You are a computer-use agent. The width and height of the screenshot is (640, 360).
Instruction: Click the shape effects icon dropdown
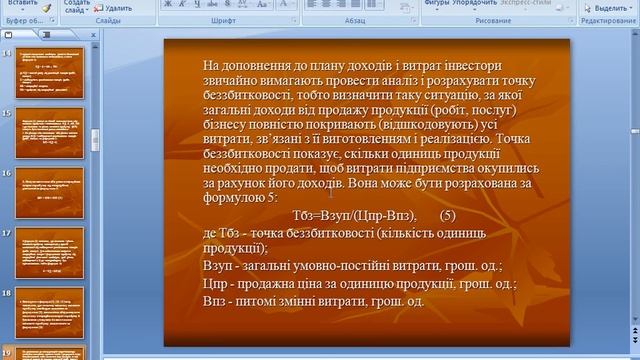tap(562, 7)
